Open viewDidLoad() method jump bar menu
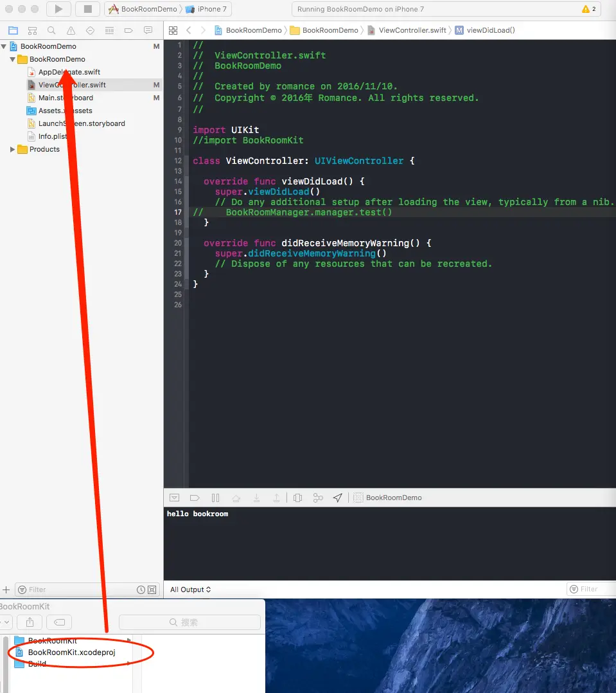Viewport: 616px width, 693px height. (485, 30)
